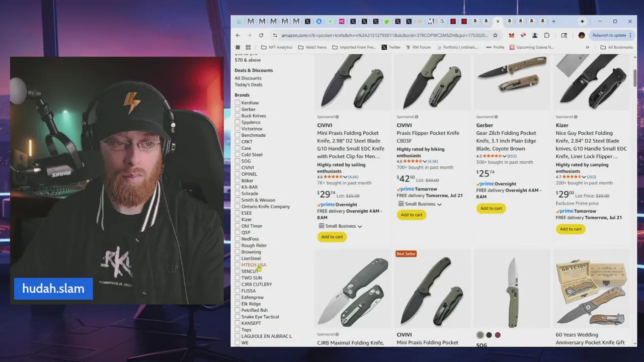Close the active Amazon tab
This screenshot has height=362, width=644.
pos(498,22)
